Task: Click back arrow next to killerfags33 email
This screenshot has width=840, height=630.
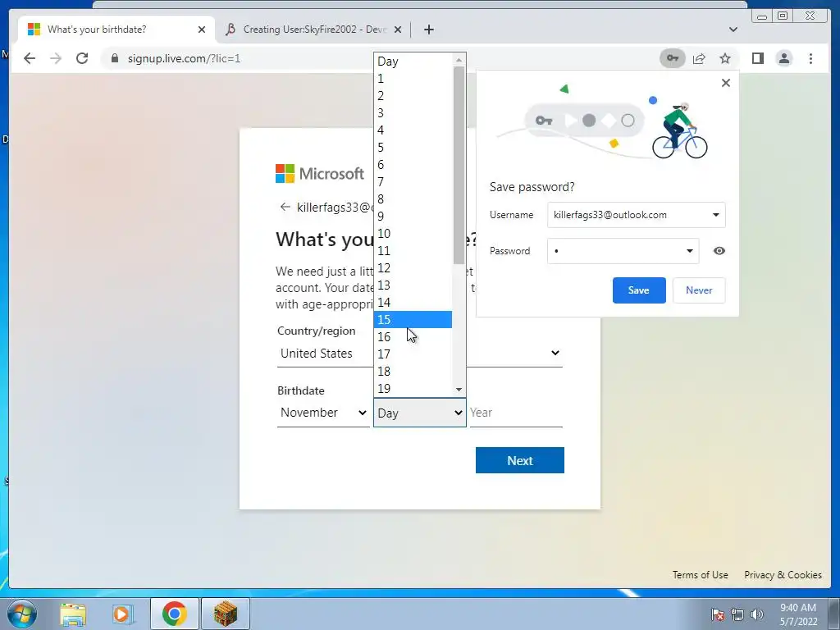Action: click(x=285, y=207)
